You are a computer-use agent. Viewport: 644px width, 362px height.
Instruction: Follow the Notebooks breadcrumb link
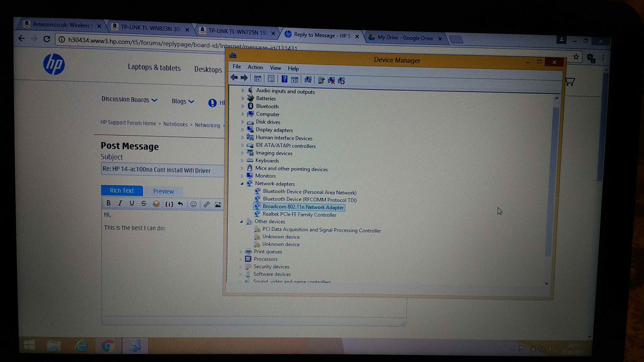[x=175, y=124]
